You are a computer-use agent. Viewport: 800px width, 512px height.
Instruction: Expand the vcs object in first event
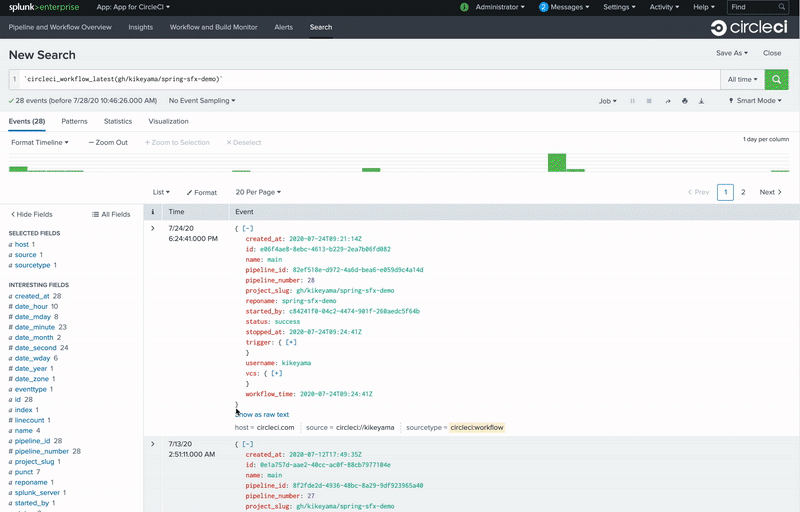click(x=277, y=373)
